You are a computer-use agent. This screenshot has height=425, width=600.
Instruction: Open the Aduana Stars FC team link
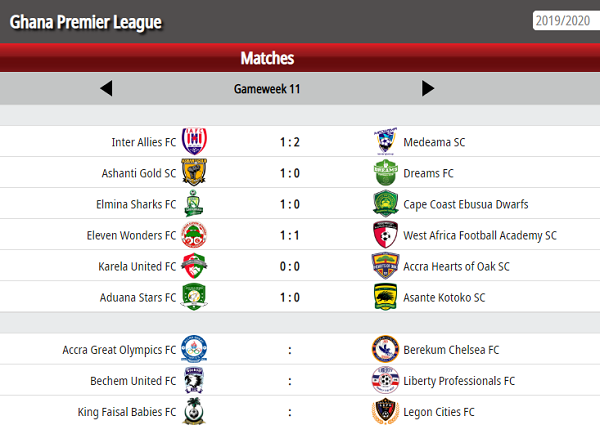138,297
